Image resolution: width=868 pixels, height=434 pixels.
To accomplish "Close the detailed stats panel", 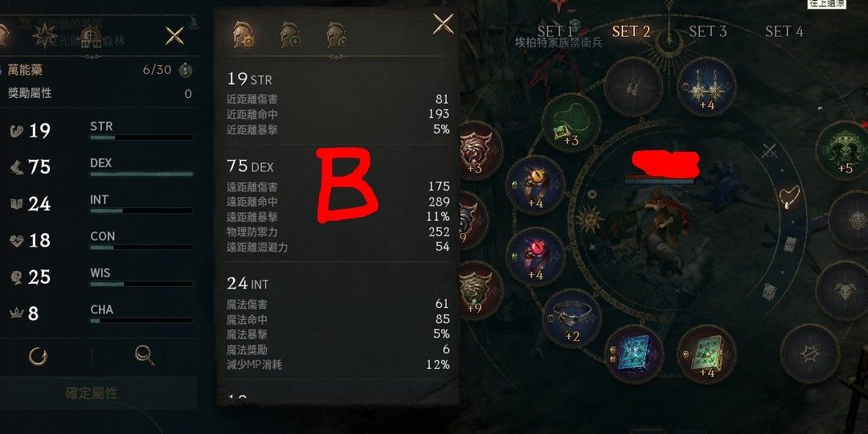I will click(x=443, y=24).
